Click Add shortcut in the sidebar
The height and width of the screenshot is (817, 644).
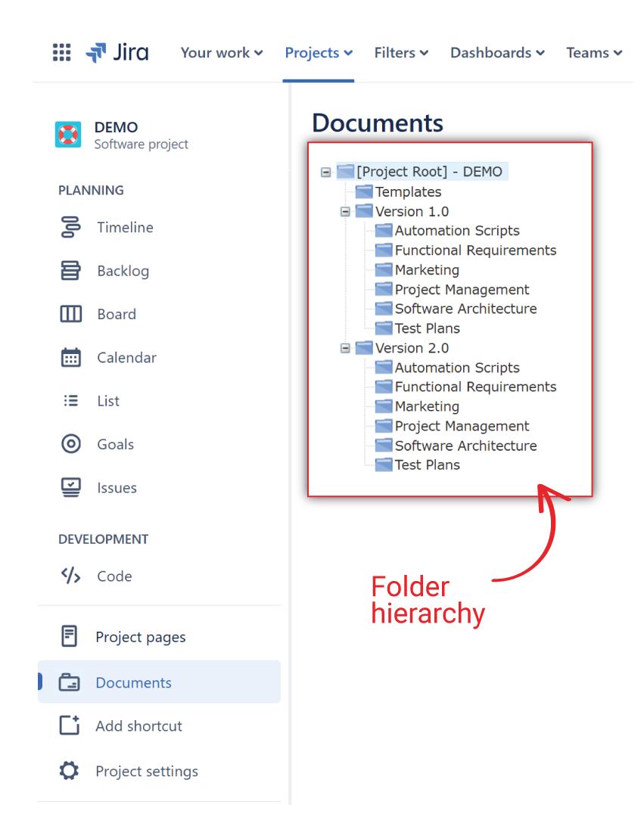point(138,725)
